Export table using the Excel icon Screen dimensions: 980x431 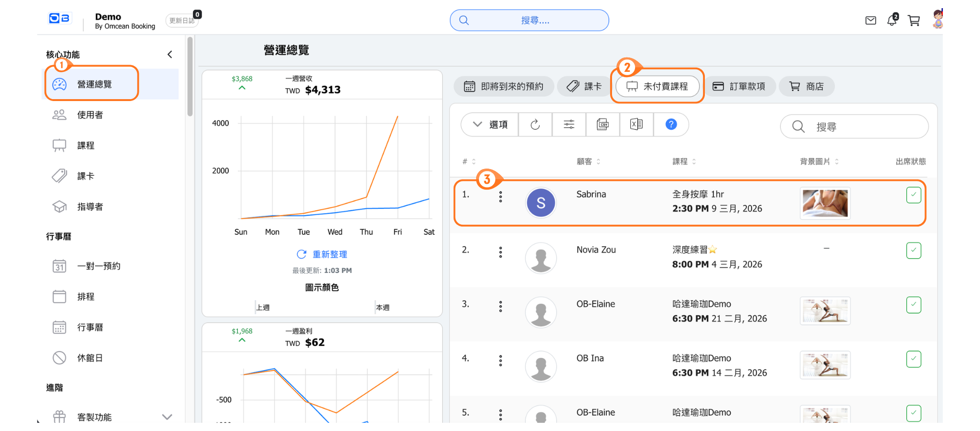tap(636, 125)
